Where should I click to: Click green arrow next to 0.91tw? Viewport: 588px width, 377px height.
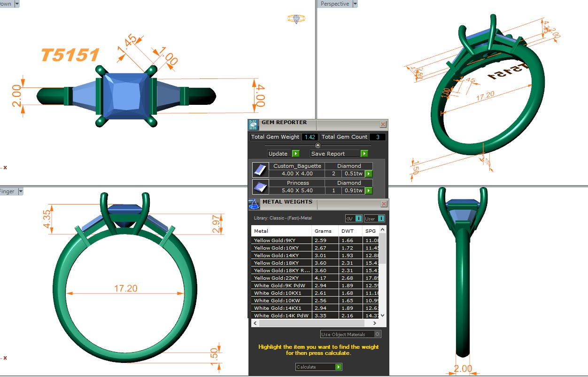tap(369, 190)
